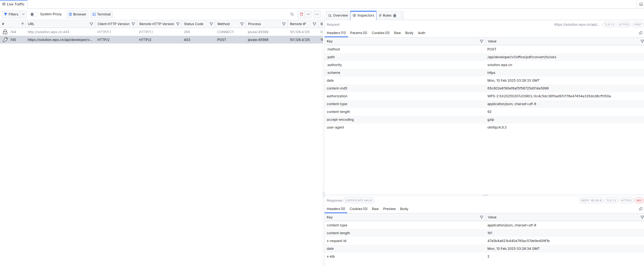The height and width of the screenshot is (266, 644).
Task: Expand the trash options dropdown arrow
Action: [x=308, y=14]
